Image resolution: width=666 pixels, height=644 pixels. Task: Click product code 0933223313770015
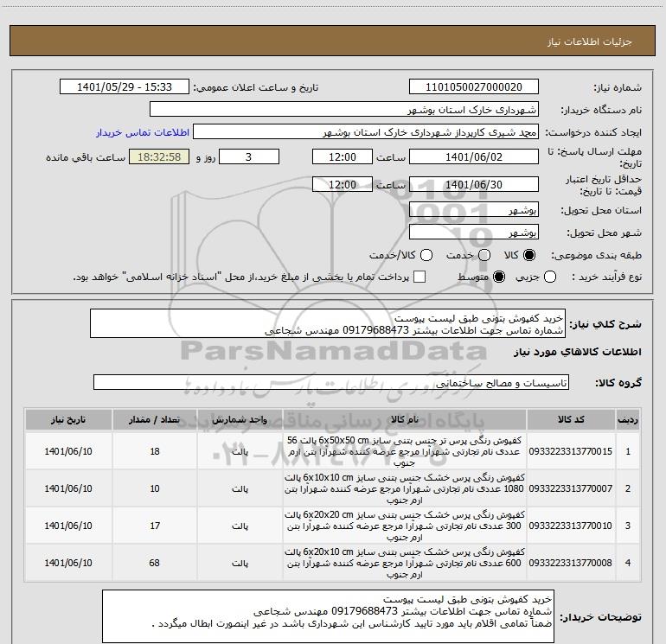coord(571,451)
